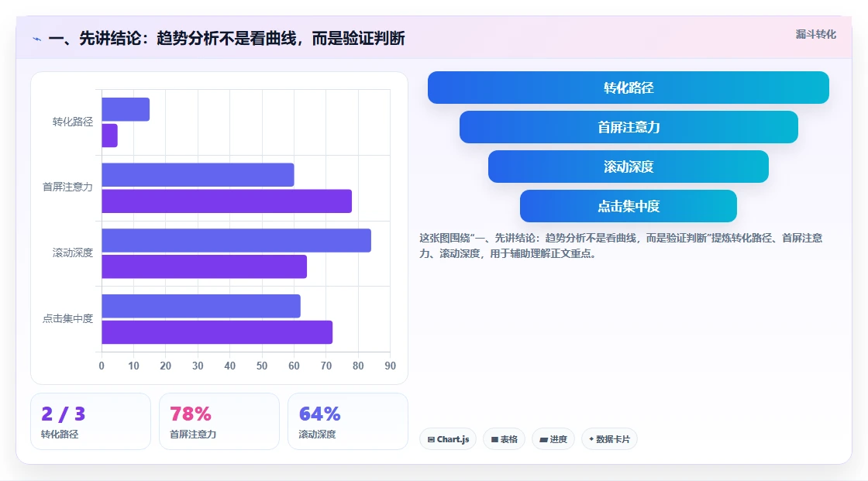
Task: Click the 78% 首屏注意力 stat card
Action: click(219, 421)
